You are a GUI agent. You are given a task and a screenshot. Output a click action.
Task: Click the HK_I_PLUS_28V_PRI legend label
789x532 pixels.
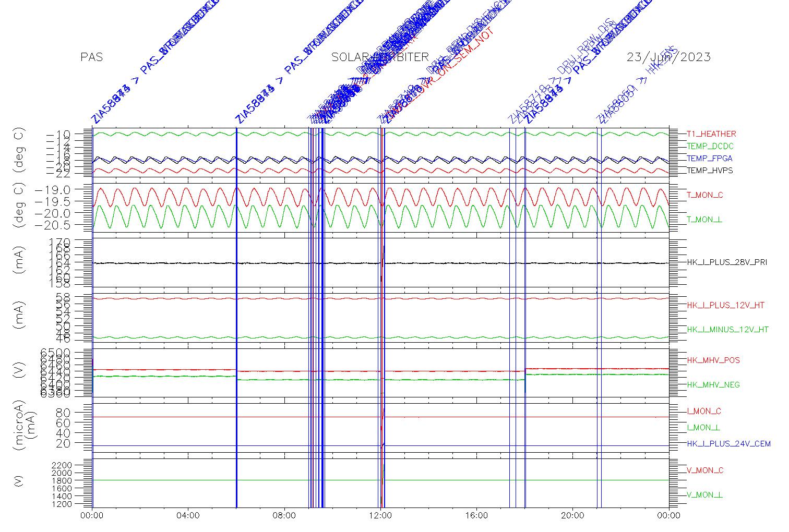point(727,262)
